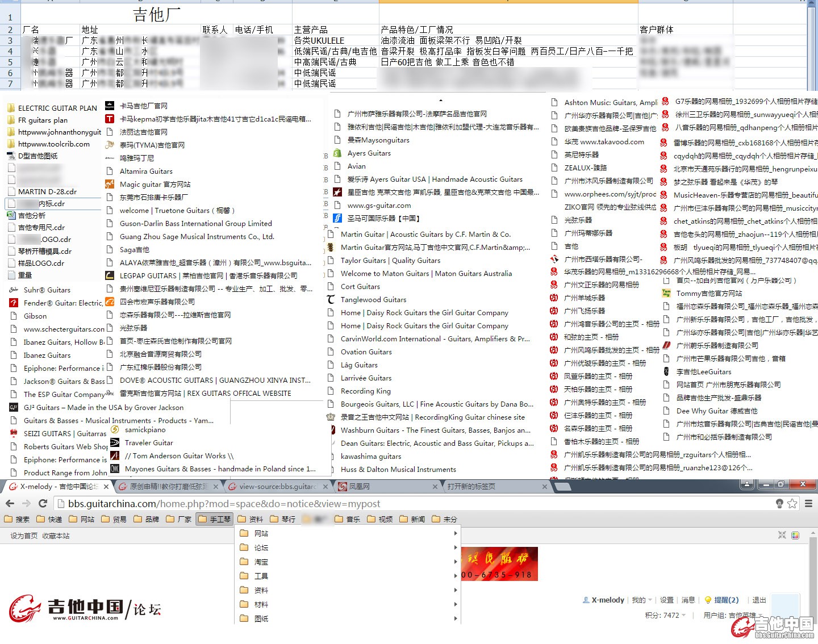Select spreadsheet row header 5

pyautogui.click(x=10, y=62)
